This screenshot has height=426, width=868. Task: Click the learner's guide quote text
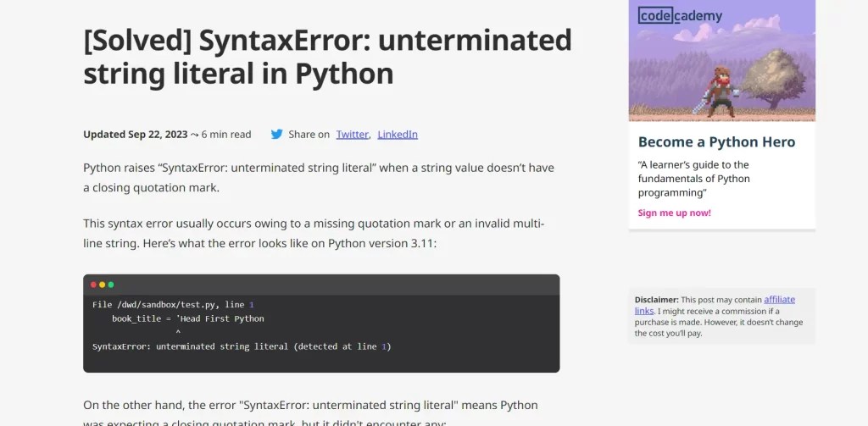coord(694,179)
